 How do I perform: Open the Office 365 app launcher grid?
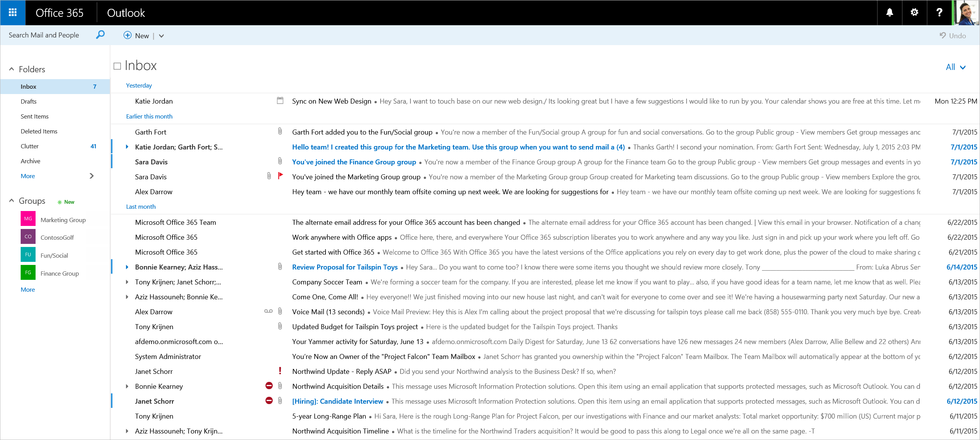[x=13, y=13]
